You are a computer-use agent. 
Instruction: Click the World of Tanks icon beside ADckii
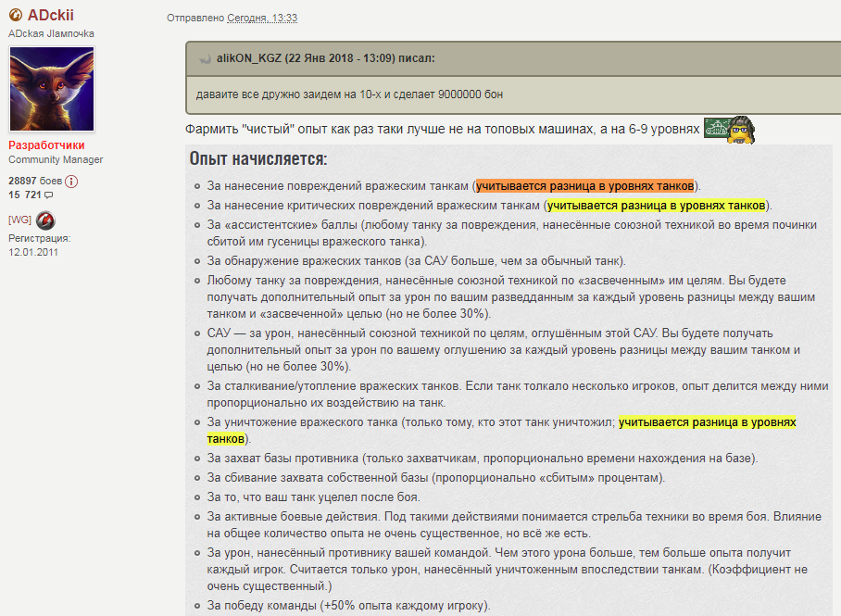click(15, 15)
